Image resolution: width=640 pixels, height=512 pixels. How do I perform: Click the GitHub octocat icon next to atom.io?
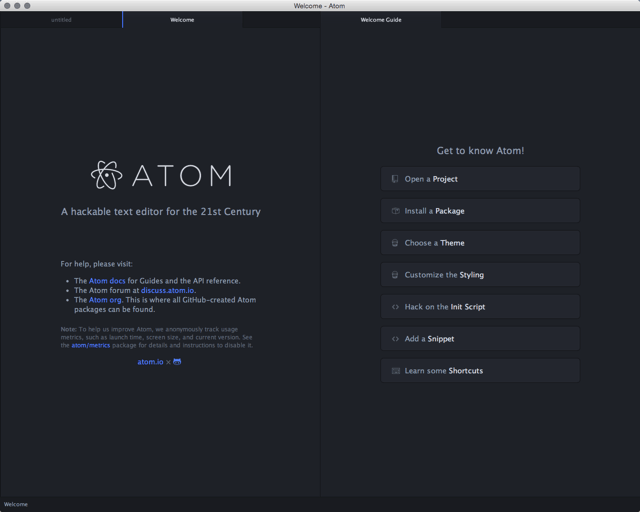[177, 362]
